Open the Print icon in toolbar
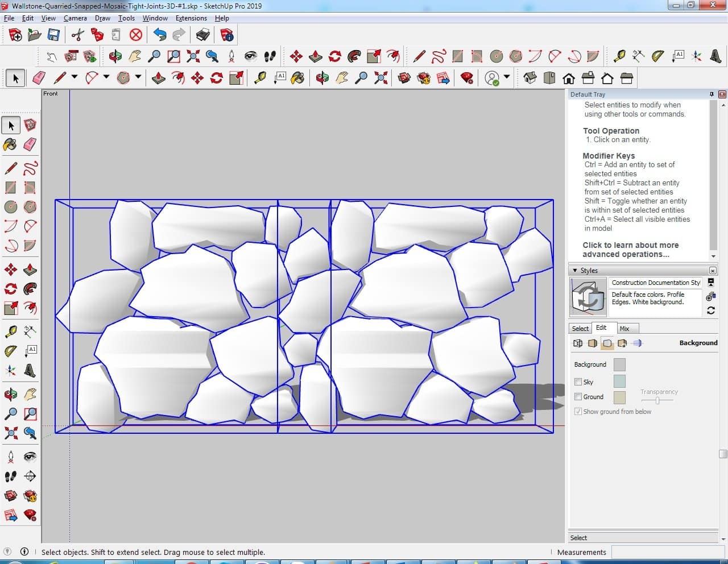The width and height of the screenshot is (728, 564). click(203, 35)
